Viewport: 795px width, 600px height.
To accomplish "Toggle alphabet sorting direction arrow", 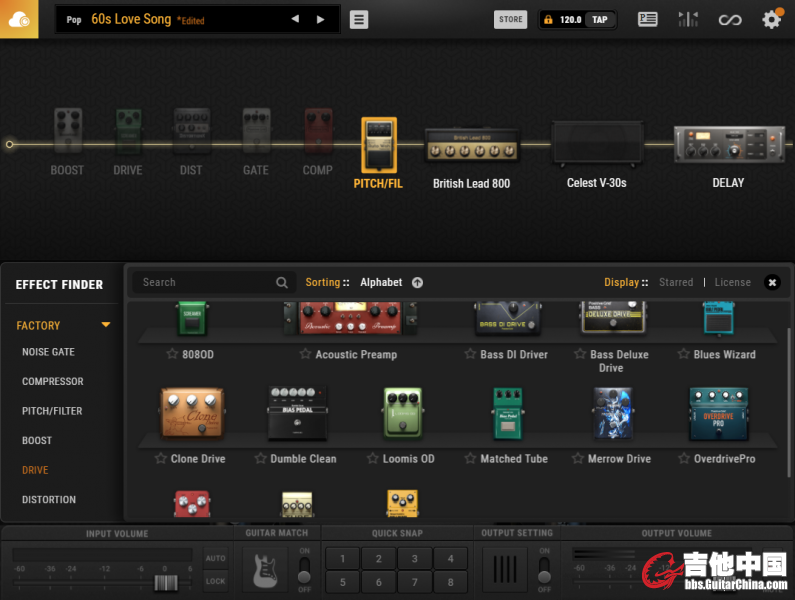I will tap(417, 283).
